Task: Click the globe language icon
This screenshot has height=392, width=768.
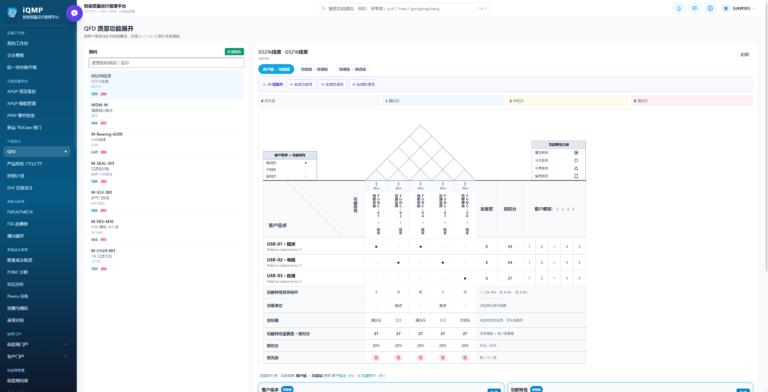Action: point(710,8)
